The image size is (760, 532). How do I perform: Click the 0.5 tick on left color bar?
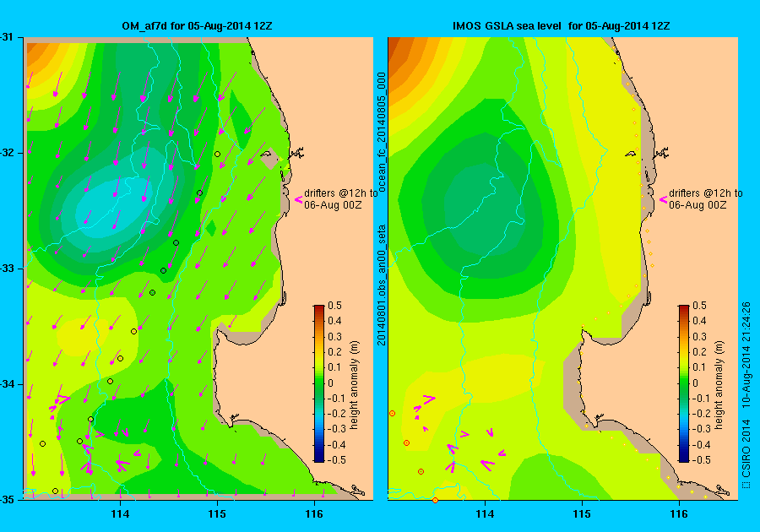[335, 305]
